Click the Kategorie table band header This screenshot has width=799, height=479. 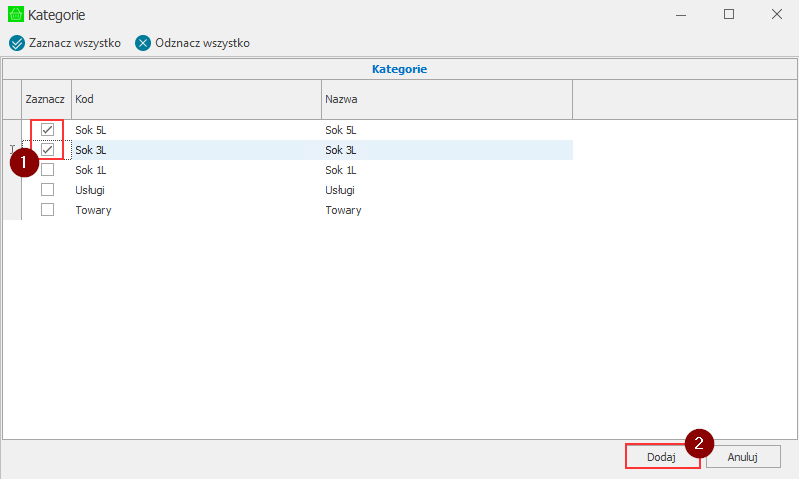399,69
